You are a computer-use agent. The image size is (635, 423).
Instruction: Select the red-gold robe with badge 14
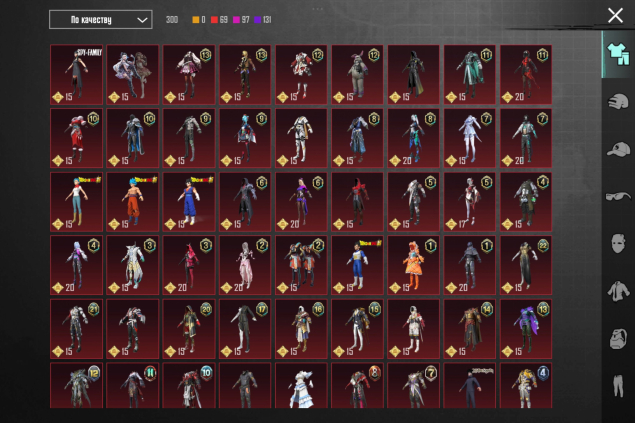pyautogui.click(x=470, y=329)
